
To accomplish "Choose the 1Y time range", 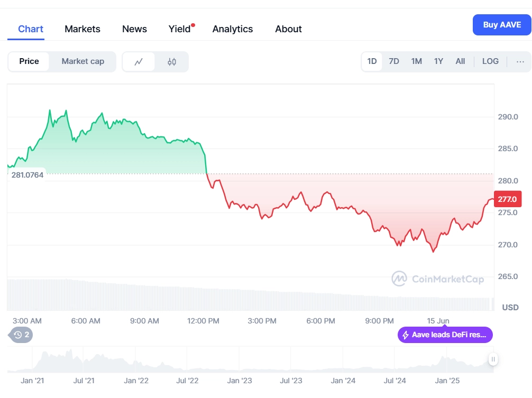I will pyautogui.click(x=438, y=61).
